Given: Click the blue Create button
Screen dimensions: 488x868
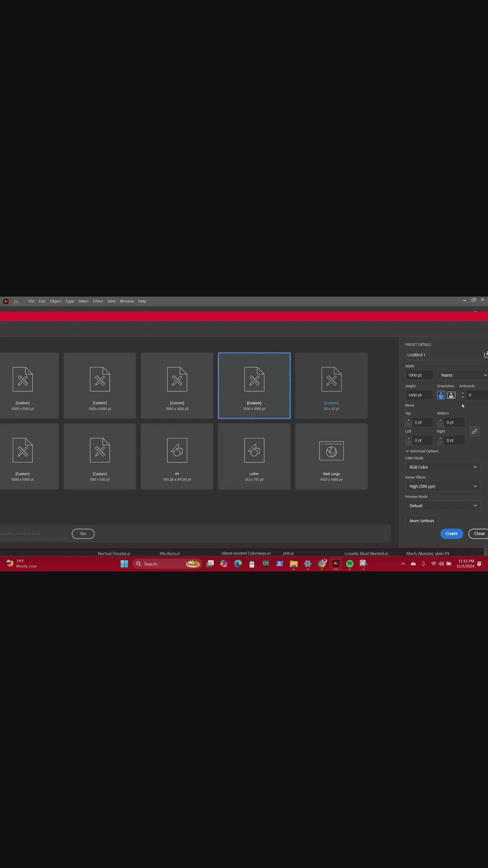Looking at the screenshot, I should (x=451, y=533).
